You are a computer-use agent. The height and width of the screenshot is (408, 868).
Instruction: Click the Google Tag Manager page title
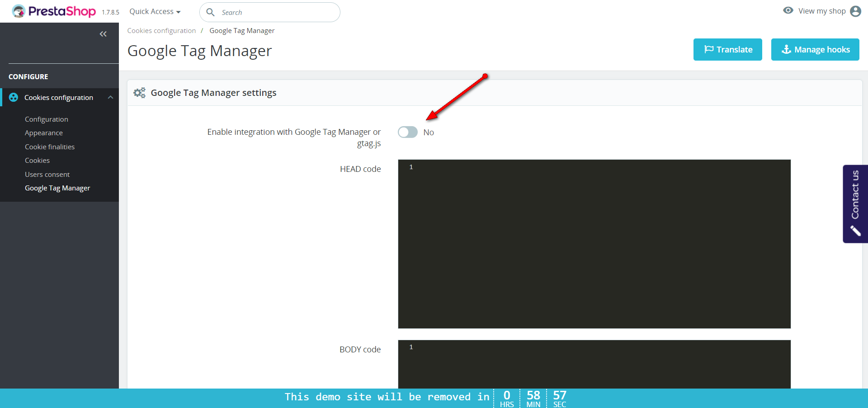[x=200, y=51]
